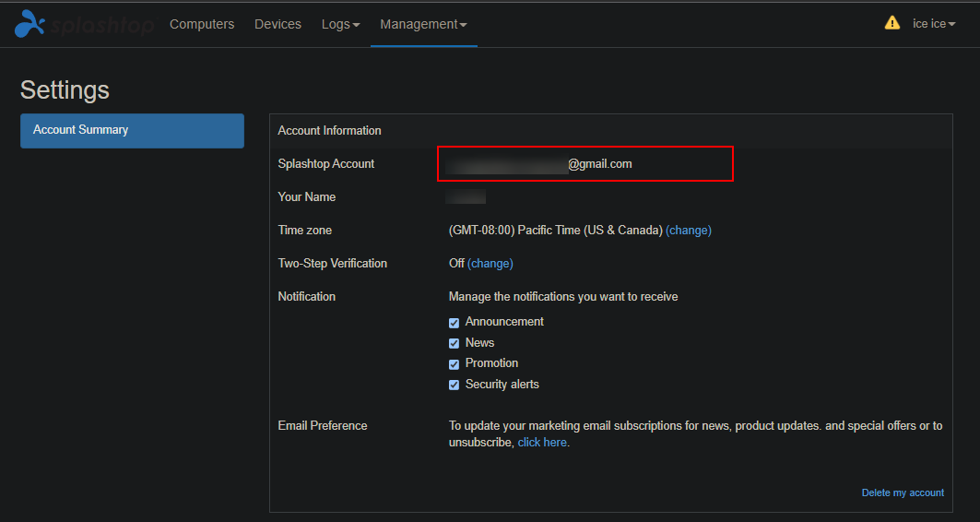980x522 pixels.
Task: Follow the 'click here' email preference link
Action: pos(542,442)
